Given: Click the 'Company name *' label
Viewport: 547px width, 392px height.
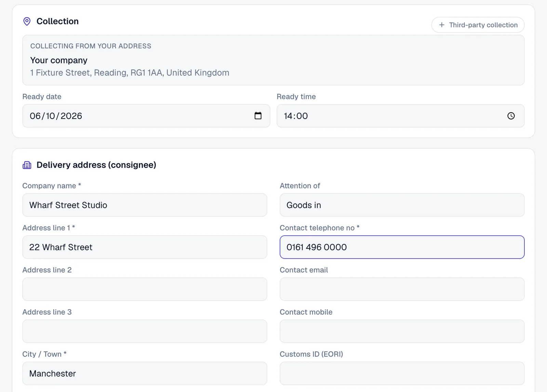Looking at the screenshot, I should click(52, 186).
